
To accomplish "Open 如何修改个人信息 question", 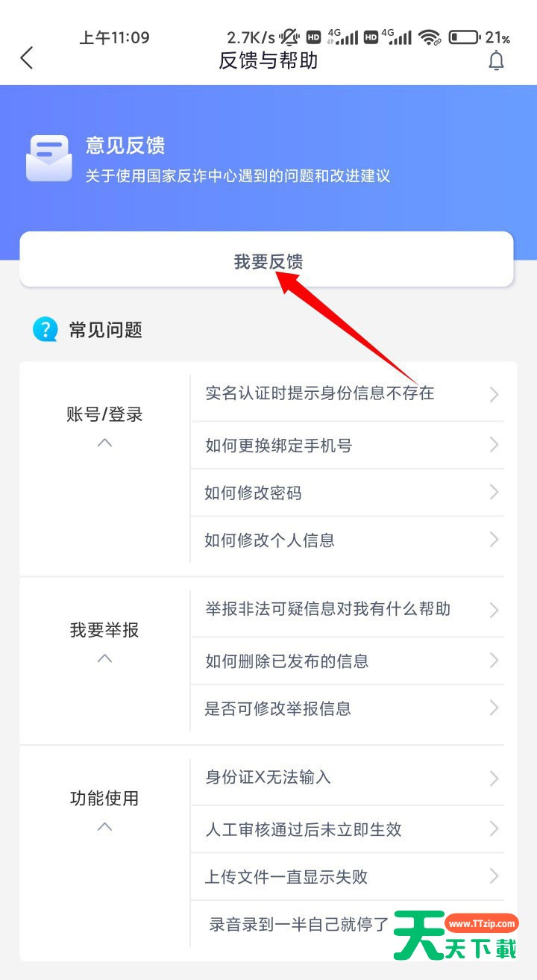I will pos(348,540).
